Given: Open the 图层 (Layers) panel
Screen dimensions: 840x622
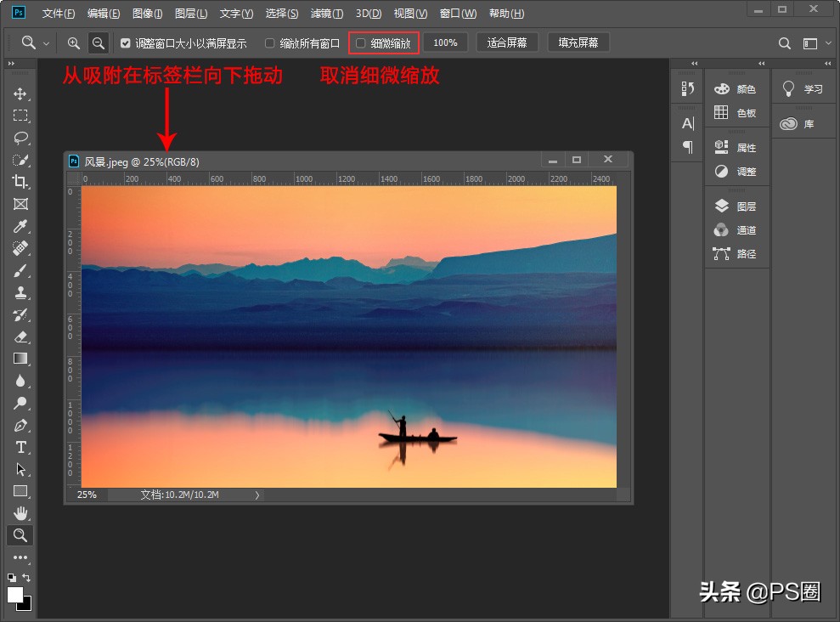Looking at the screenshot, I should click(x=736, y=206).
